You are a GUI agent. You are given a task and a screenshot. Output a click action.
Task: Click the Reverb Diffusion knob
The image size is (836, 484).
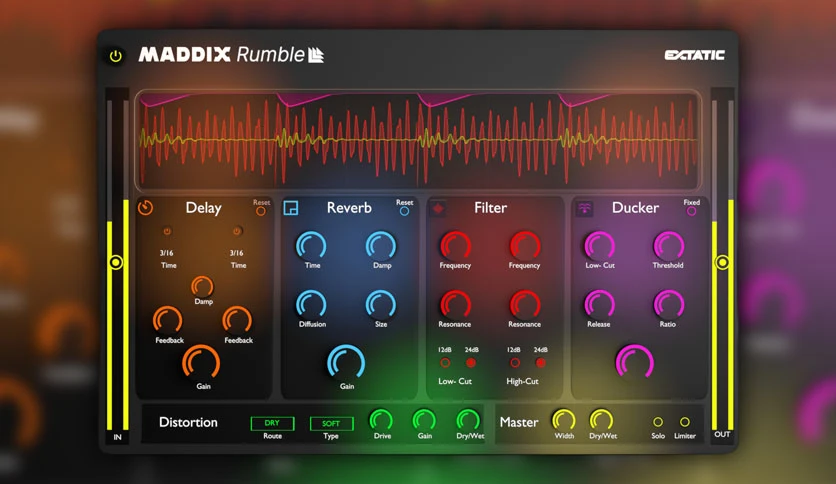[311, 304]
